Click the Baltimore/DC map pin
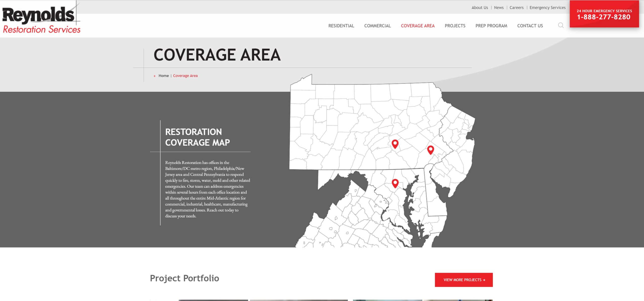 pos(395,183)
